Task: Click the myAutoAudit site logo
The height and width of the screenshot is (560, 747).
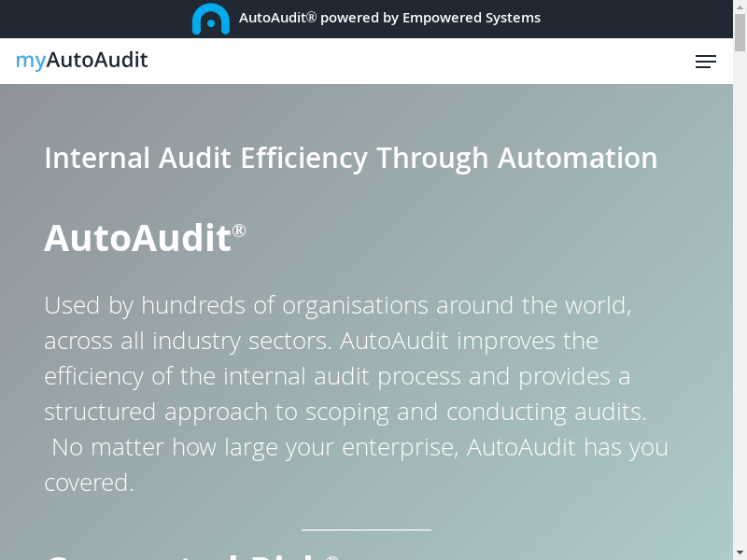Action: click(x=82, y=61)
